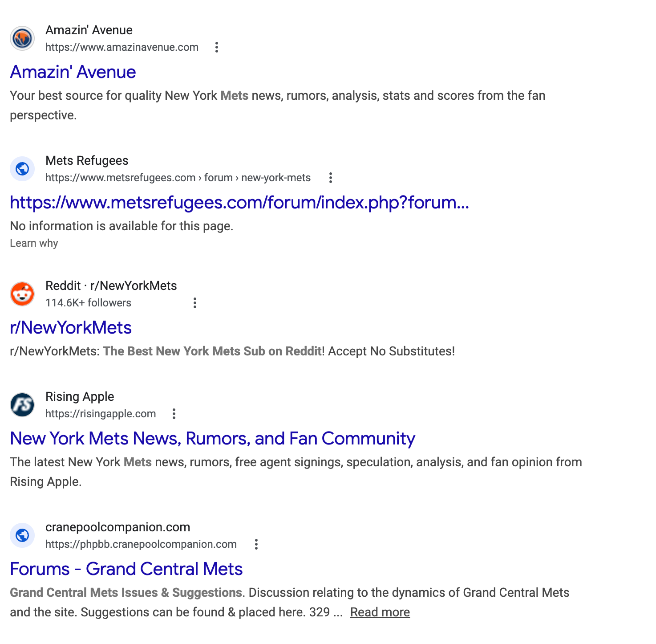656x644 pixels.
Task: Click the Mets Refugees globe favicon
Action: pyautogui.click(x=22, y=169)
